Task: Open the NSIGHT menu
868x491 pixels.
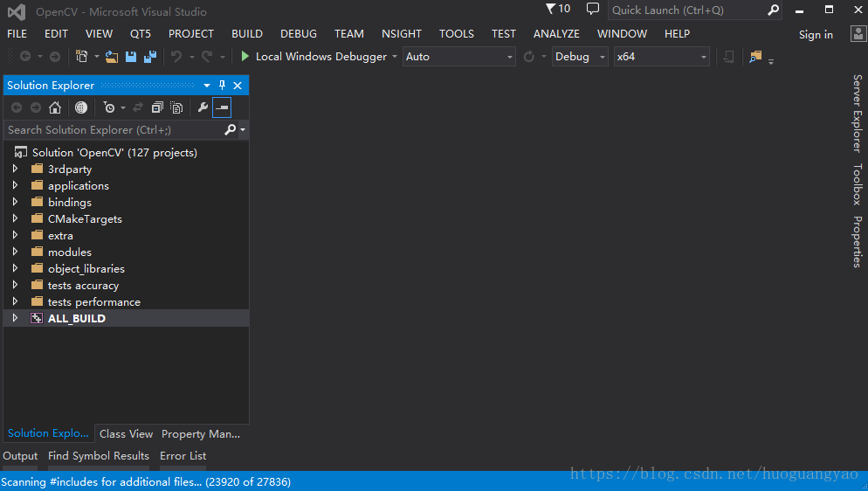Action: (x=402, y=34)
